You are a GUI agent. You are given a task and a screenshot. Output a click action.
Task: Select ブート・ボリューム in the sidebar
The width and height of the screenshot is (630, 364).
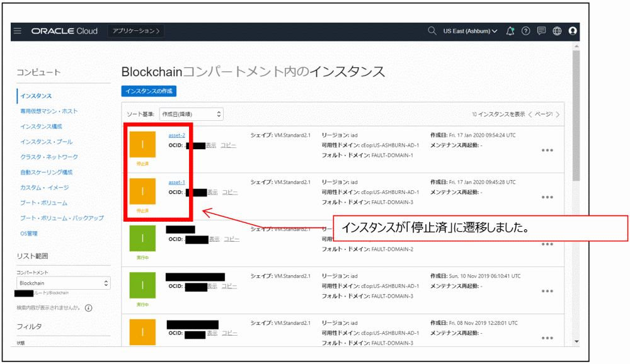43,203
